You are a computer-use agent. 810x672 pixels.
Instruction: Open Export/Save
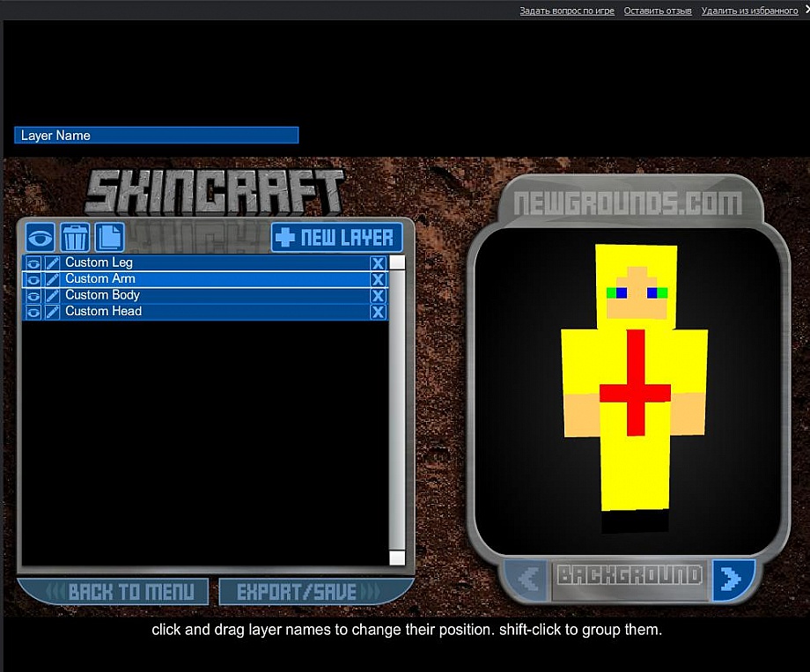coord(316,592)
